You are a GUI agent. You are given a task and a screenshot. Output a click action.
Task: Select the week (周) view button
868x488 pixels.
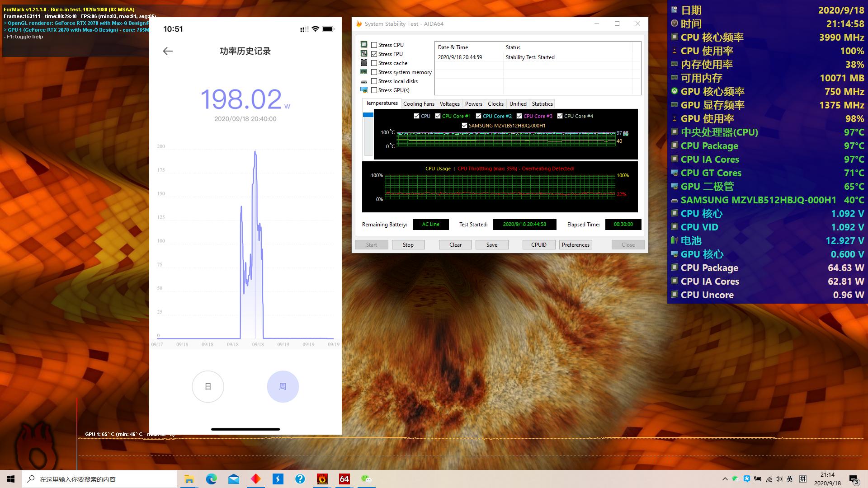[283, 386]
